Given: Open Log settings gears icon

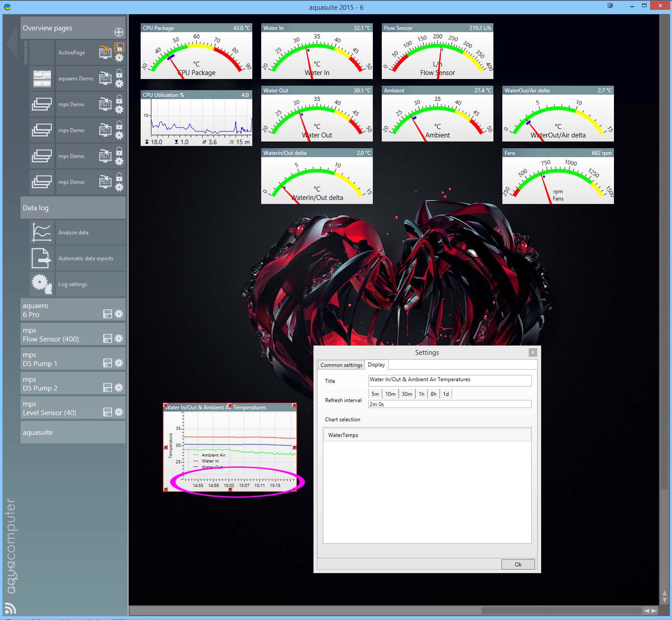Looking at the screenshot, I should [42, 284].
